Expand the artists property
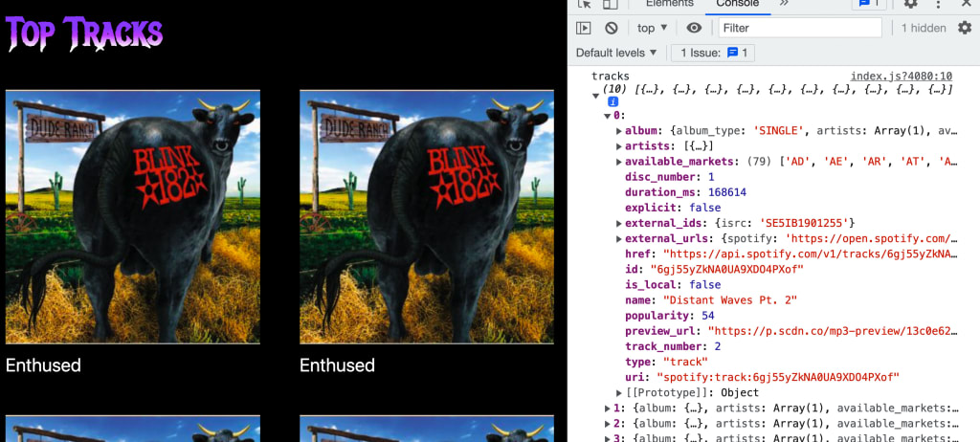The image size is (980, 442). [619, 146]
